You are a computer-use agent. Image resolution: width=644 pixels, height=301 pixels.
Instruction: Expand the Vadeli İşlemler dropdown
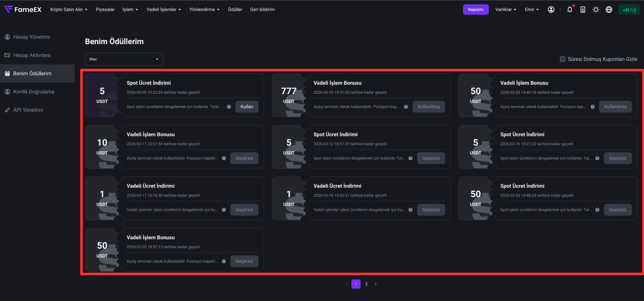click(164, 9)
